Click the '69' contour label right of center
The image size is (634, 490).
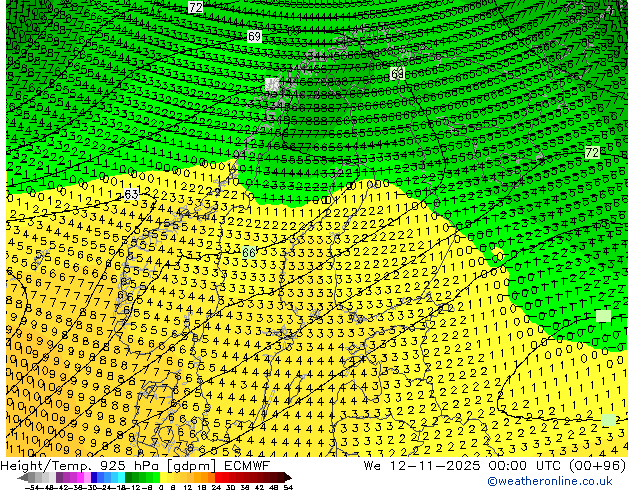397,73
